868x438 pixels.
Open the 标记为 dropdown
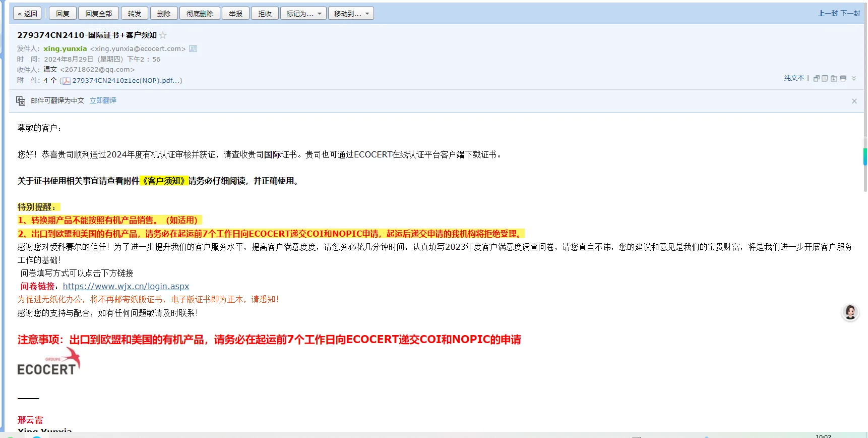click(303, 14)
